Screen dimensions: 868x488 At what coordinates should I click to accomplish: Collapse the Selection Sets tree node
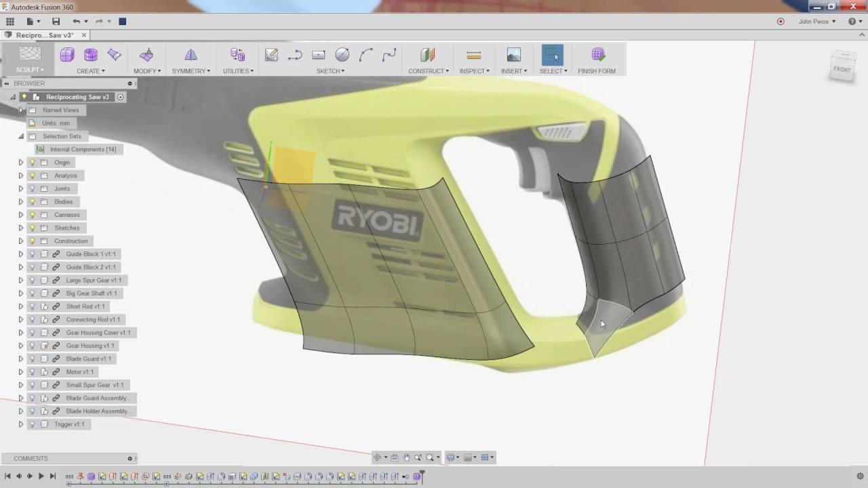[x=21, y=136]
